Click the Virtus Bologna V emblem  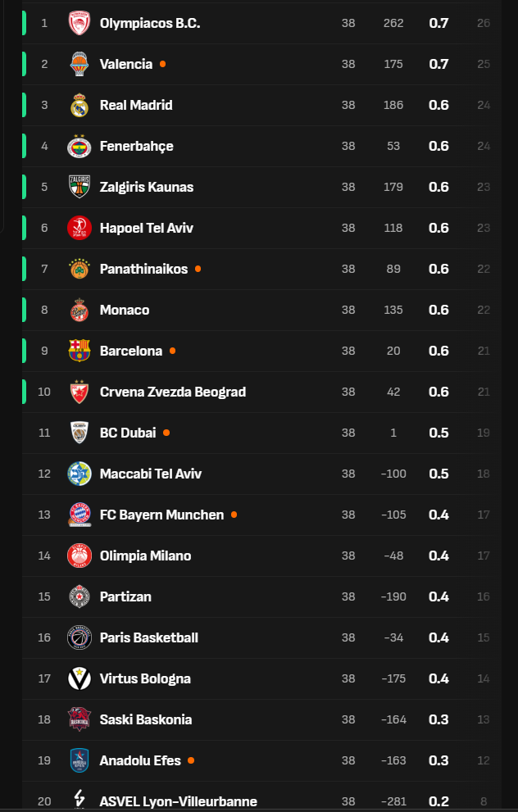click(79, 678)
